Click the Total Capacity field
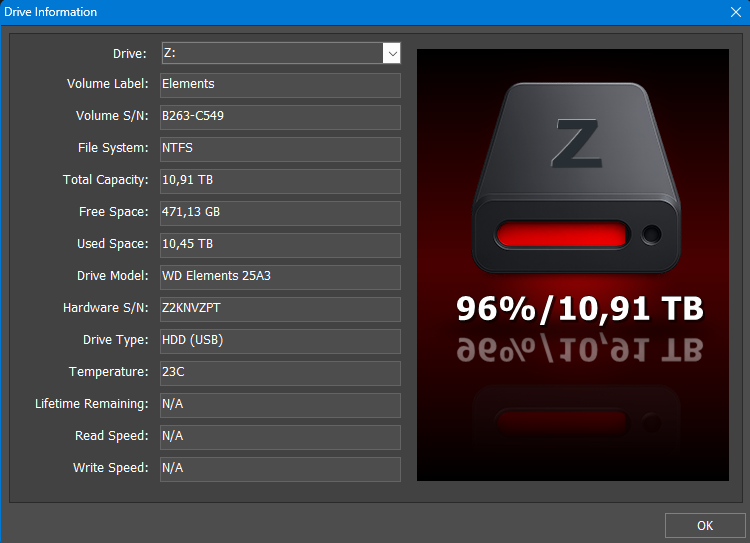Viewport: 750px width, 543px height. [280, 181]
